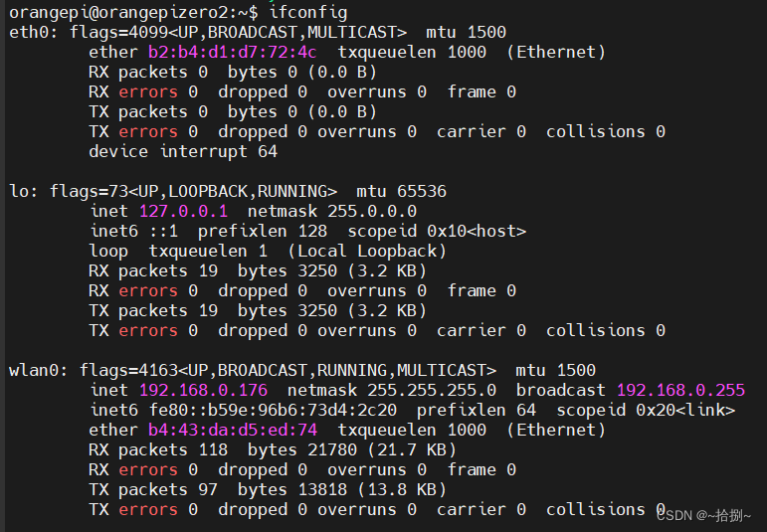Image resolution: width=767 pixels, height=532 pixels.
Task: Click the loopback address 127.0.0.1
Action: (x=183, y=211)
